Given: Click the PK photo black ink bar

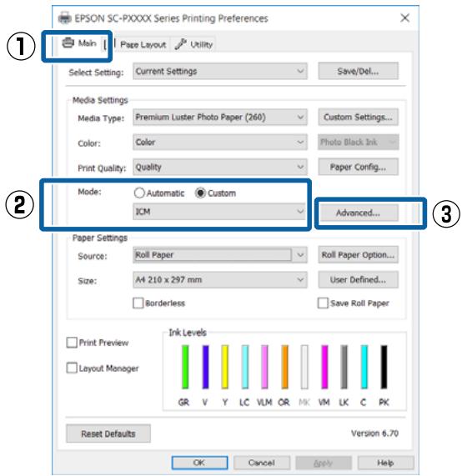Looking at the screenshot, I should (x=384, y=367).
